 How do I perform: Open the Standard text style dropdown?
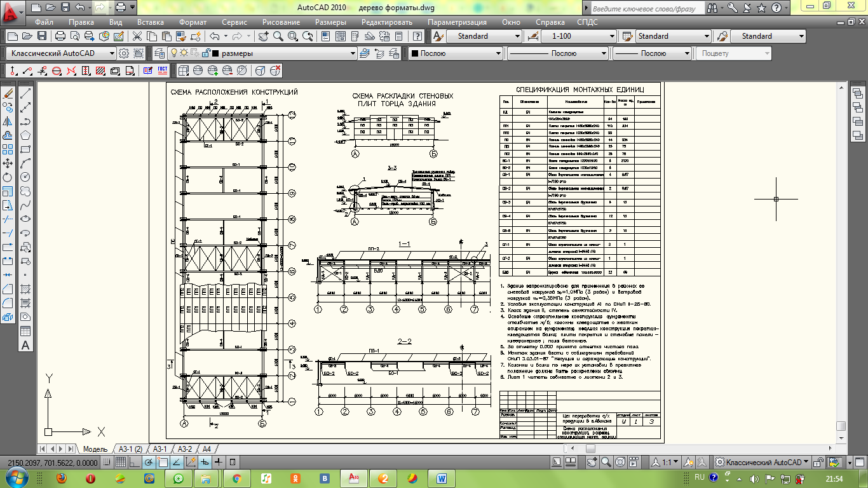coord(484,36)
